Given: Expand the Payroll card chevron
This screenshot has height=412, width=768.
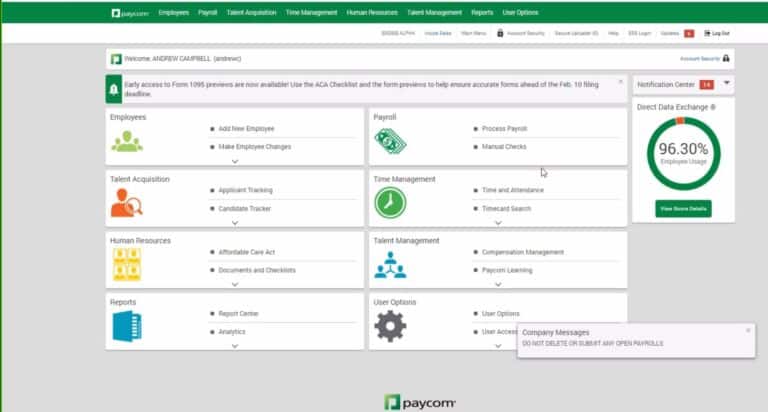Looking at the screenshot, I should coord(498,160).
